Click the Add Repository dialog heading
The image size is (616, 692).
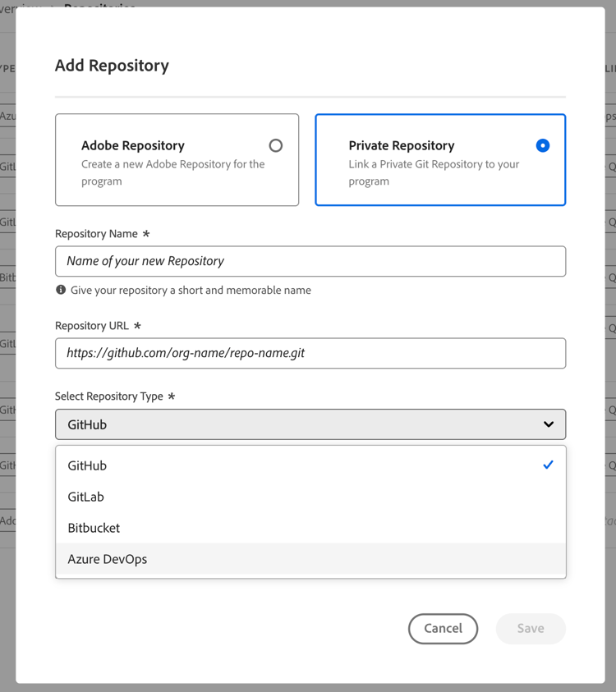pyautogui.click(x=112, y=66)
